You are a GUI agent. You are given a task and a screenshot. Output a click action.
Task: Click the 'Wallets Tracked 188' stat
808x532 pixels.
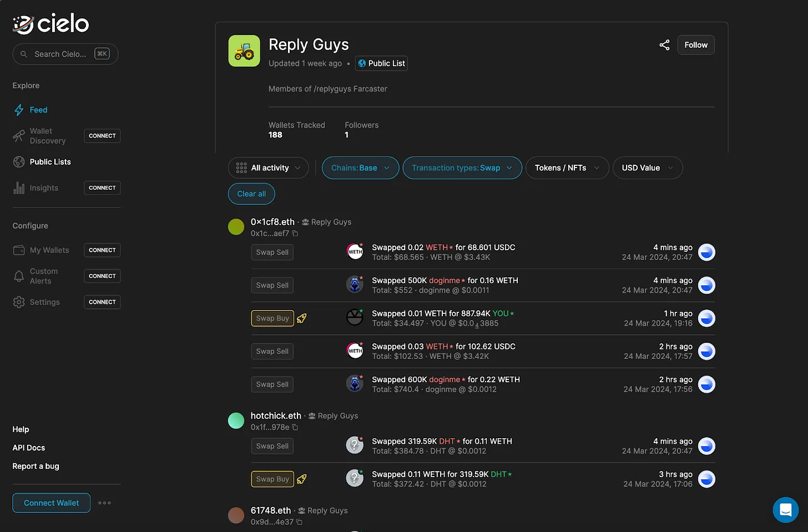(297, 130)
